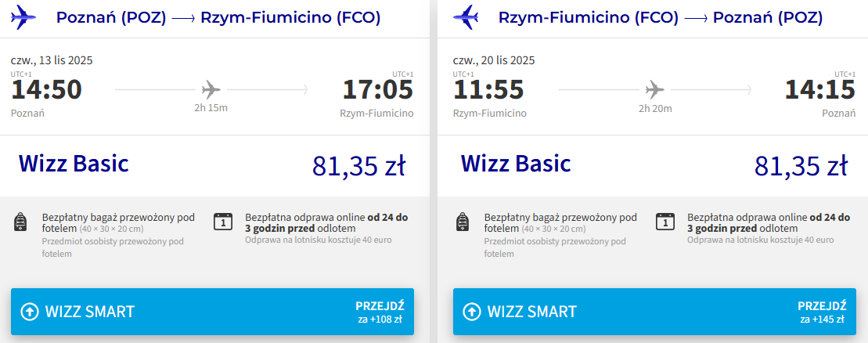The height and width of the screenshot is (343, 868).
Task: Click the airplane icon beside Poznań (POZ) header
Action: pyautogui.click(x=25, y=17)
